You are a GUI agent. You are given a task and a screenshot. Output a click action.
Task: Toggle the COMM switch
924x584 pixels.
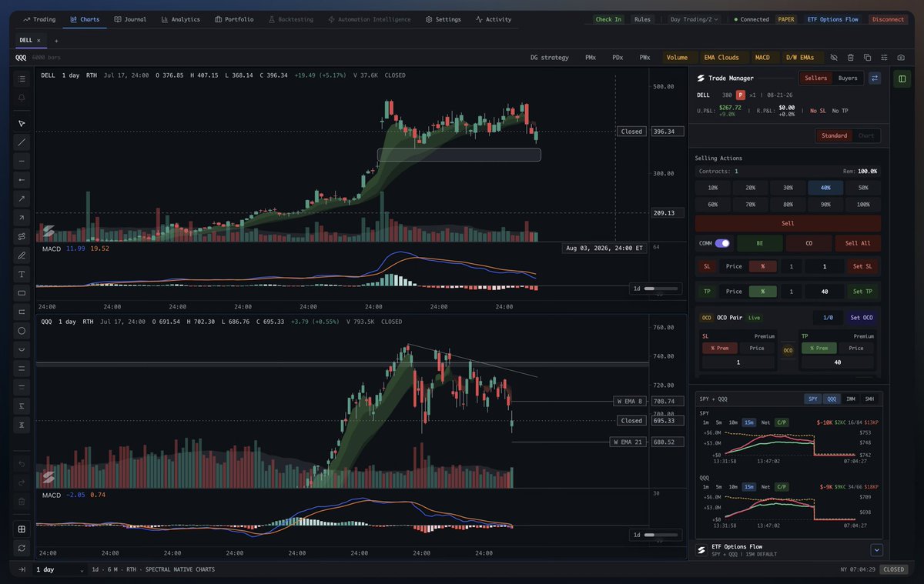(722, 243)
